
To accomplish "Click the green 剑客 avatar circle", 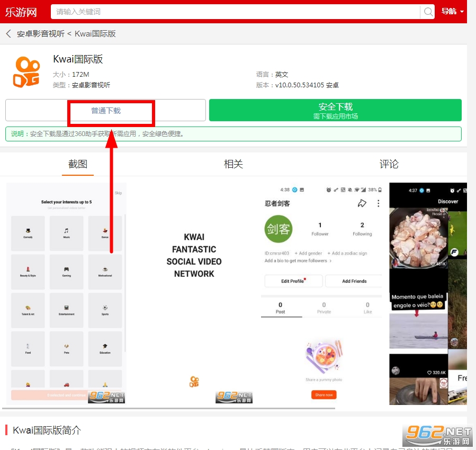I will pyautogui.click(x=279, y=229).
